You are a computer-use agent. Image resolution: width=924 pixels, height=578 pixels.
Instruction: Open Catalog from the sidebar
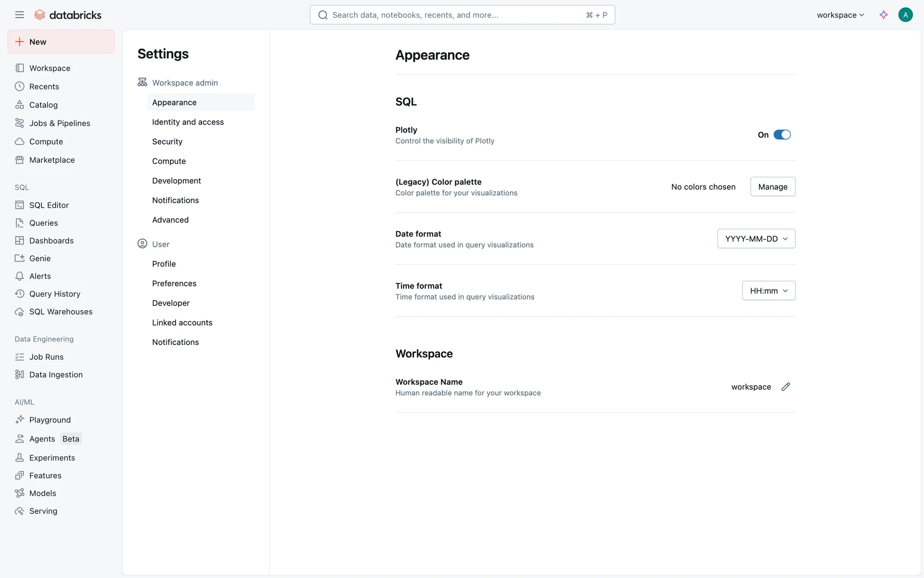[x=43, y=105]
